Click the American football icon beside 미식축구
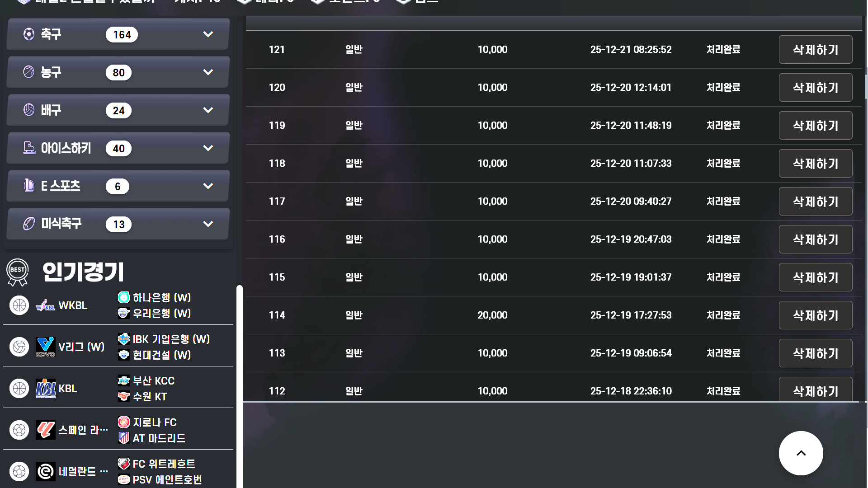868x488 pixels. (29, 224)
